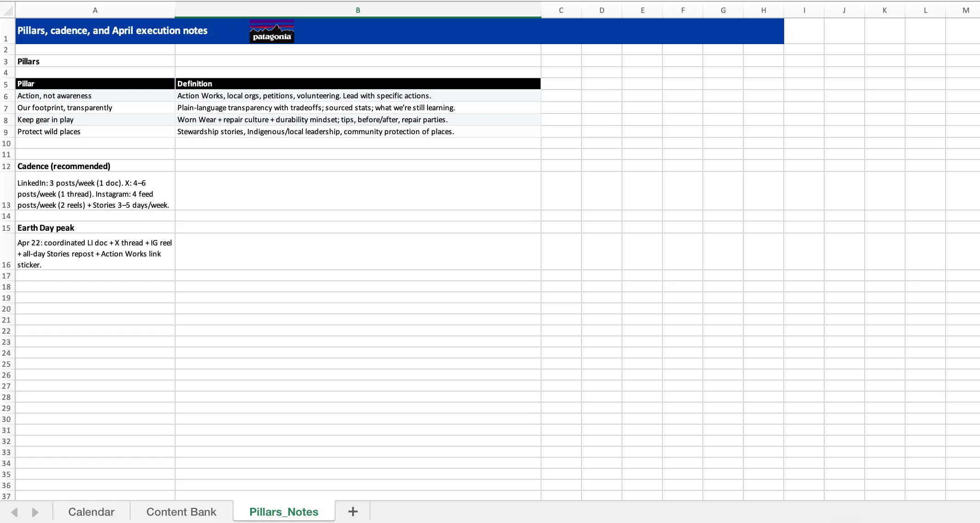Click the select-all corner triangle
The height and width of the screenshot is (523, 980).
7,10
